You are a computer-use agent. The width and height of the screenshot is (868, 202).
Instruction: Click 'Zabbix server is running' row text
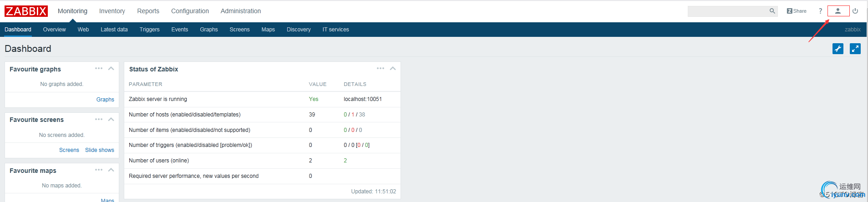[158, 99]
